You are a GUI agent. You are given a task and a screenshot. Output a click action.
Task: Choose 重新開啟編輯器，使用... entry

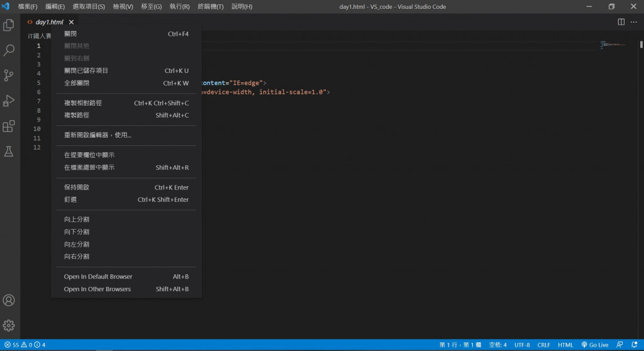tap(126, 135)
